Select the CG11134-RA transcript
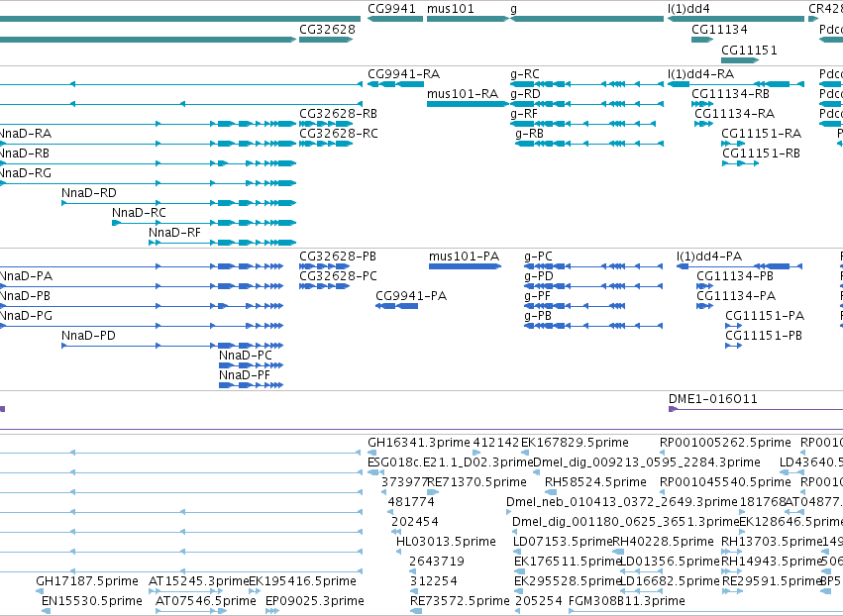Viewport: 843px width, 616px height. click(x=703, y=124)
